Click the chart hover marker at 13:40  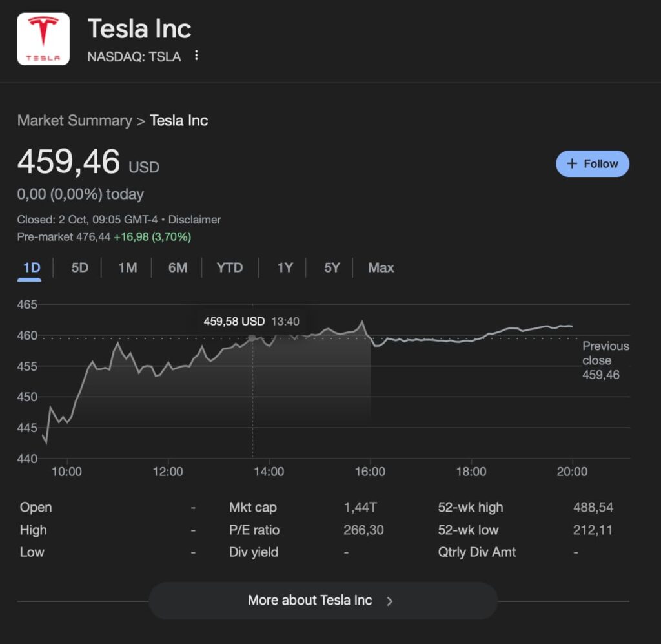[x=252, y=338]
